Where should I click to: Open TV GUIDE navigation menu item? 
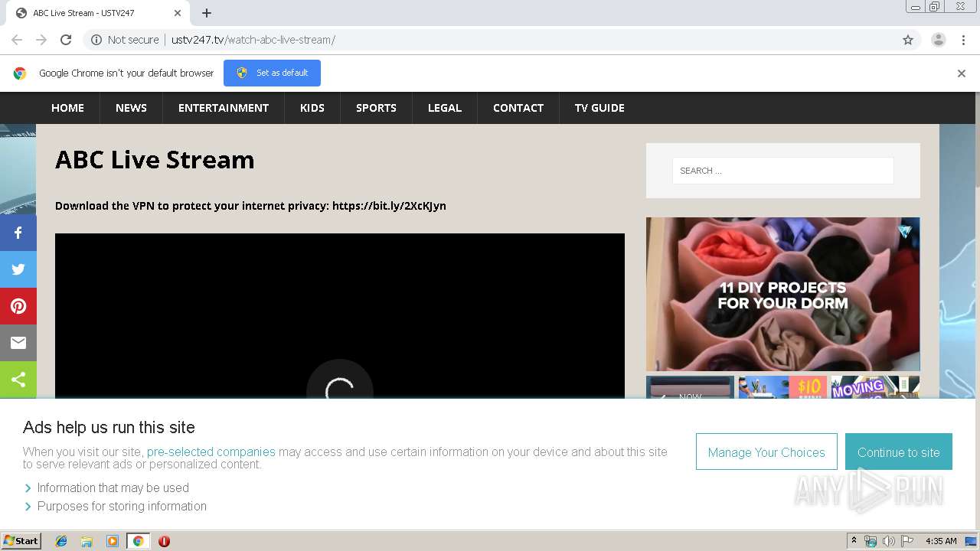click(x=599, y=108)
